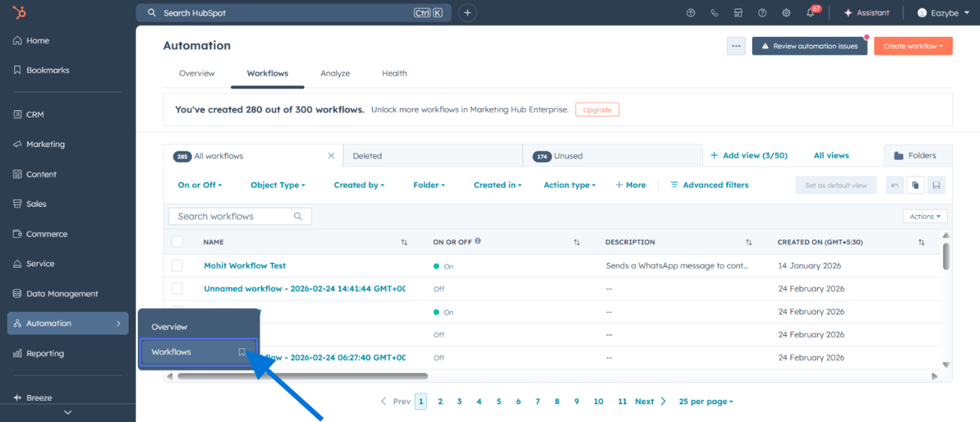The height and width of the screenshot is (422, 980).
Task: Expand the sidebar bottom chevron
Action: point(67,412)
